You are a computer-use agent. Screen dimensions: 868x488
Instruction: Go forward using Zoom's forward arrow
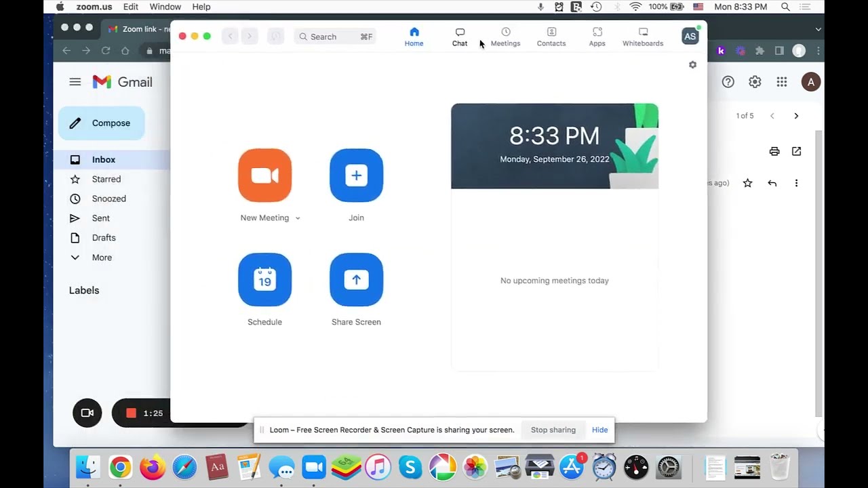[250, 37]
